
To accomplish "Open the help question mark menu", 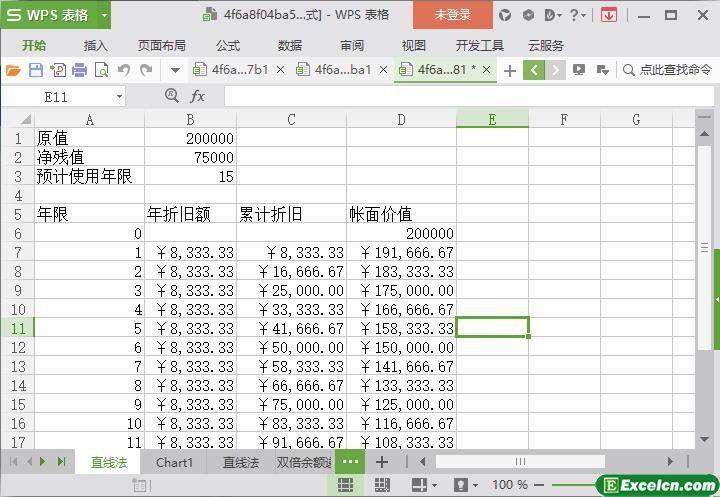I will pos(578,16).
